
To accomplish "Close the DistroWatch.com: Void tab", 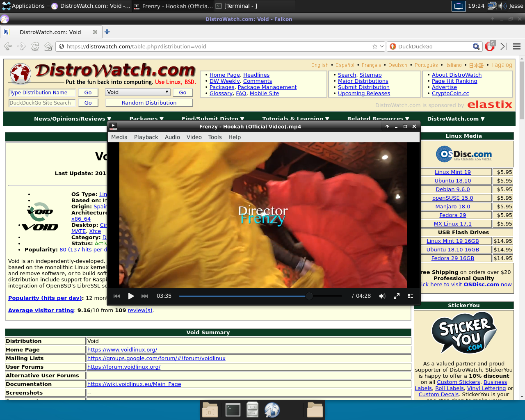I will [95, 32].
